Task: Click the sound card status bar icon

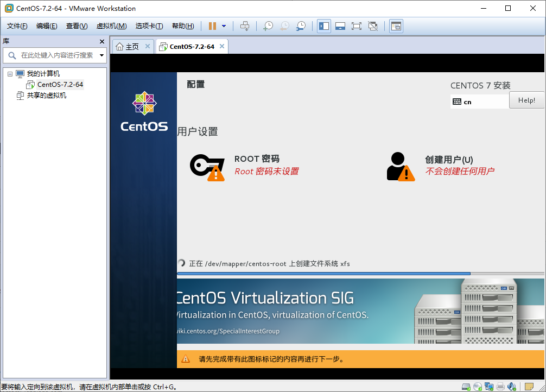Action: pyautogui.click(x=511, y=387)
